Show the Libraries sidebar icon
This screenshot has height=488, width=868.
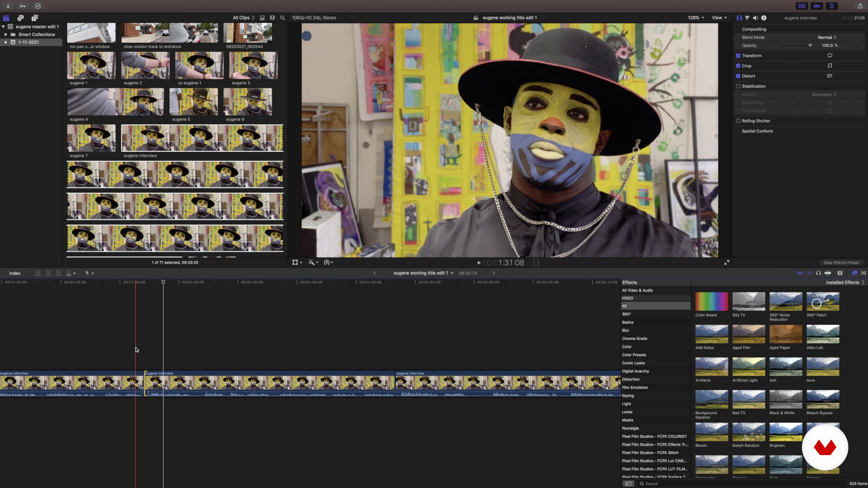[6, 18]
